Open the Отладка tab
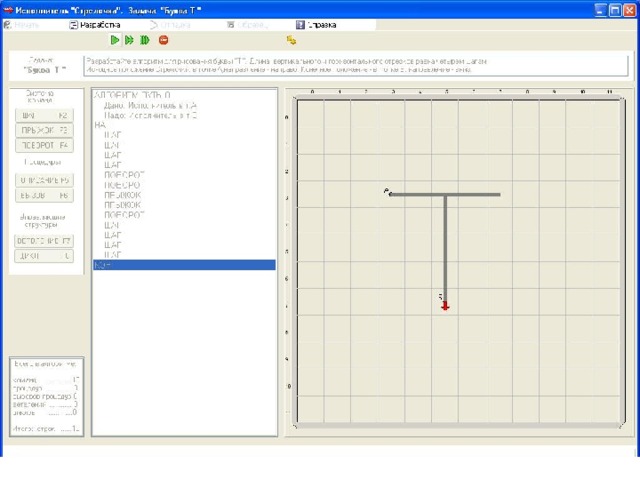The height and width of the screenshot is (480, 640). [170, 25]
